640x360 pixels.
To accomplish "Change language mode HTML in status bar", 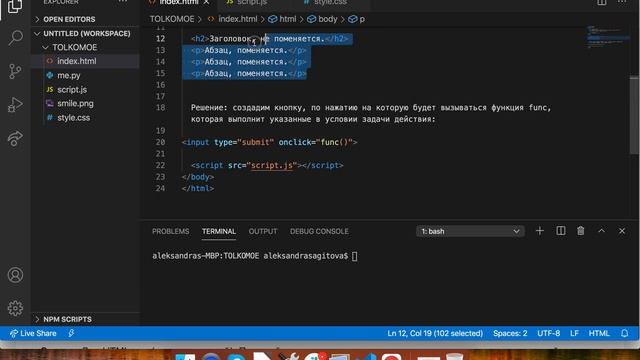I will (x=599, y=333).
